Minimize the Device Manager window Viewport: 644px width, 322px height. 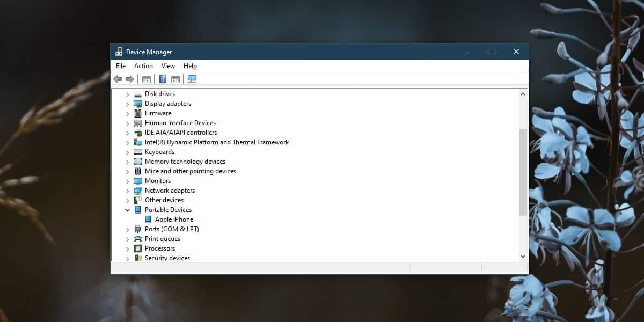(x=467, y=52)
